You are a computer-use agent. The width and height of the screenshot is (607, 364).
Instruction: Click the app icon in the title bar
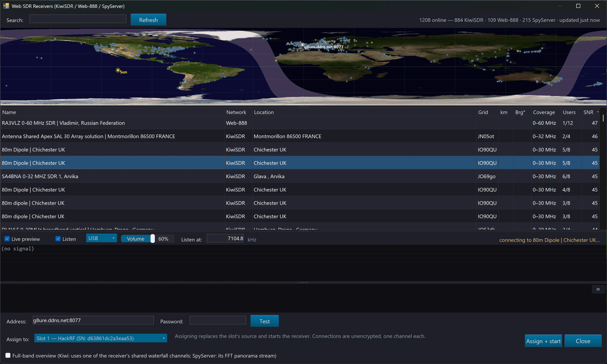[6, 6]
